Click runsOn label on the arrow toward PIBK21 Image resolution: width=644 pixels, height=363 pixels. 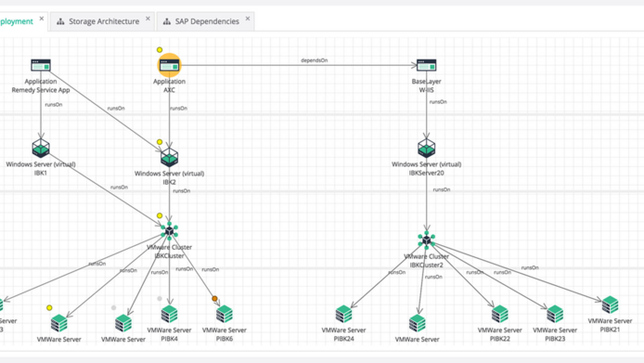(x=530, y=267)
